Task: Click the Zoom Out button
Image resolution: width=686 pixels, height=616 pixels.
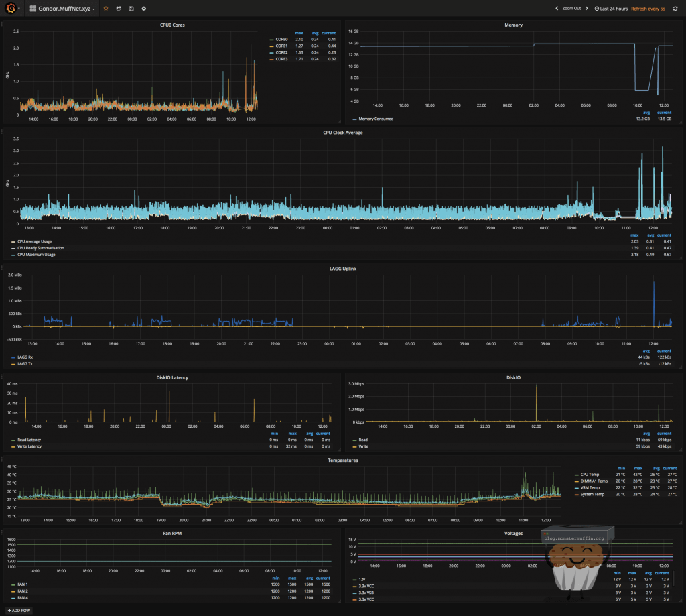Action: (571, 9)
